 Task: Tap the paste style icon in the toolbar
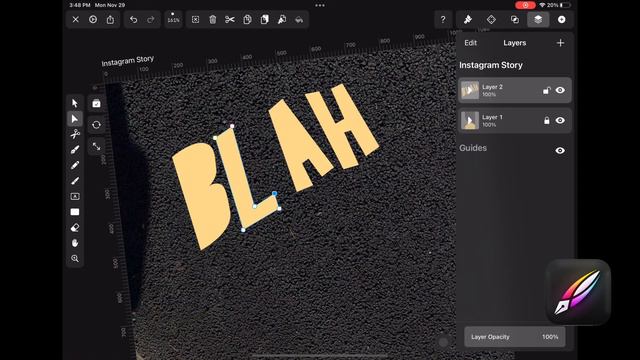click(x=299, y=20)
